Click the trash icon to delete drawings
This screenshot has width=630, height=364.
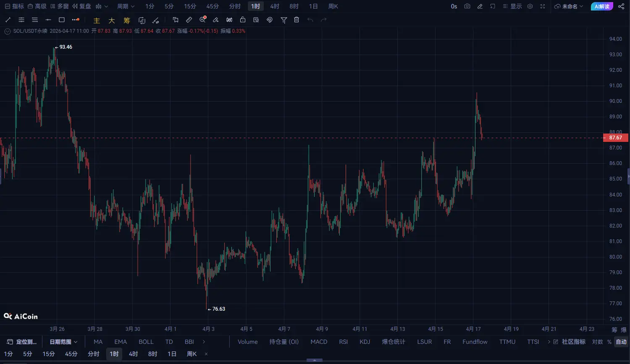(297, 20)
